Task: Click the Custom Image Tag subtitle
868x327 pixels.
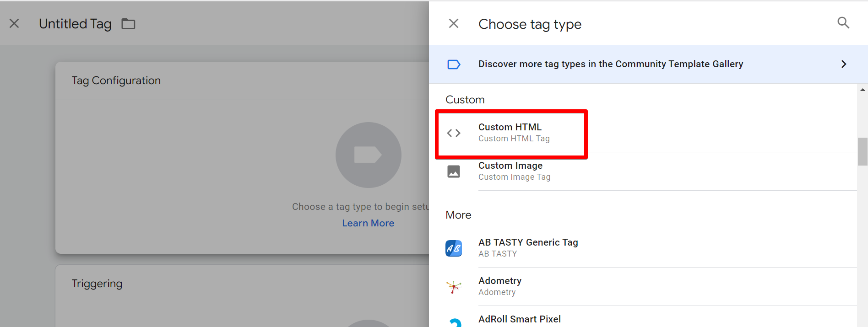Action: point(515,177)
